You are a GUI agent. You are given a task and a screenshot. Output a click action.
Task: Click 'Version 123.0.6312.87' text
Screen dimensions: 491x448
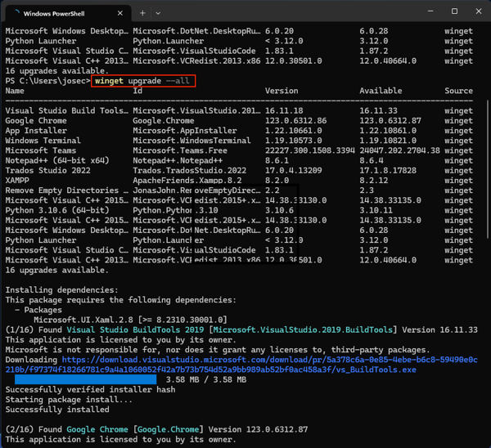(x=258, y=429)
